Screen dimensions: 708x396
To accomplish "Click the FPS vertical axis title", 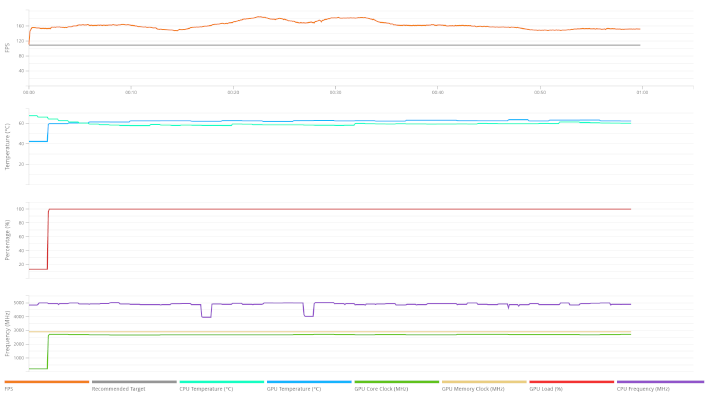I will coord(7,48).
